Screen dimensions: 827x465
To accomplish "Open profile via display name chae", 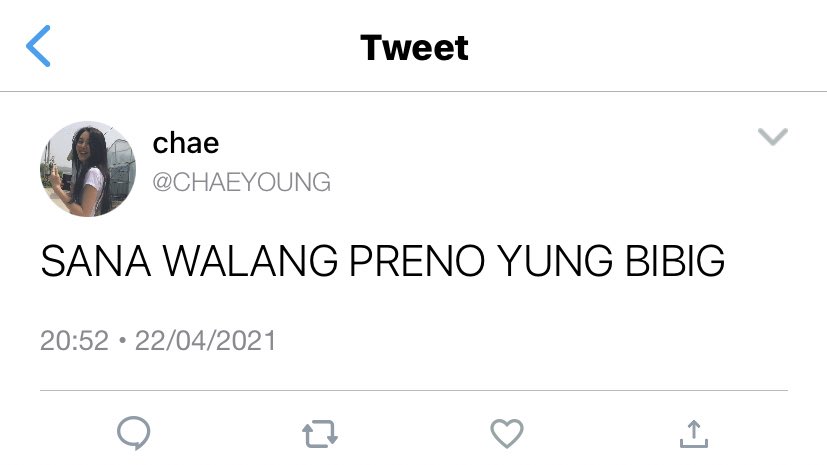I will coord(186,143).
